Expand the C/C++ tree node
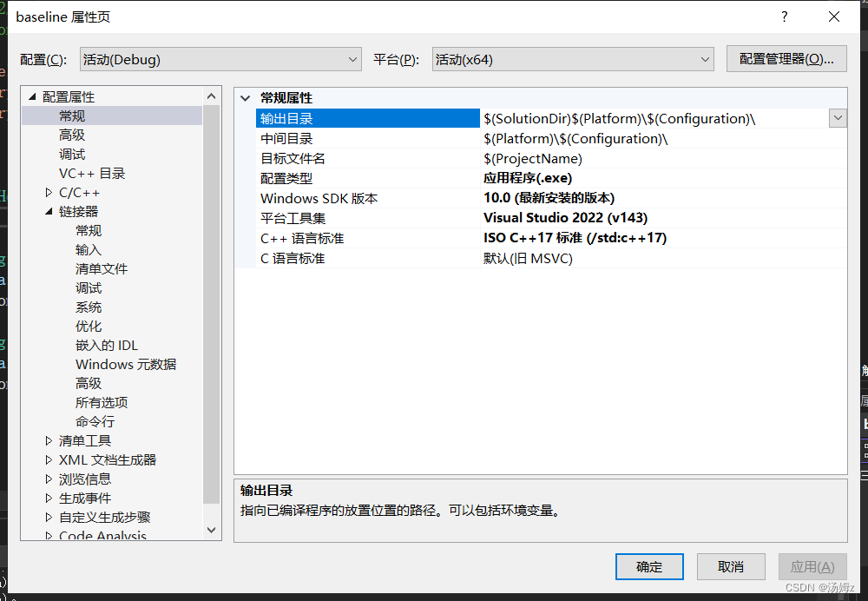The width and height of the screenshot is (868, 601). point(49,192)
